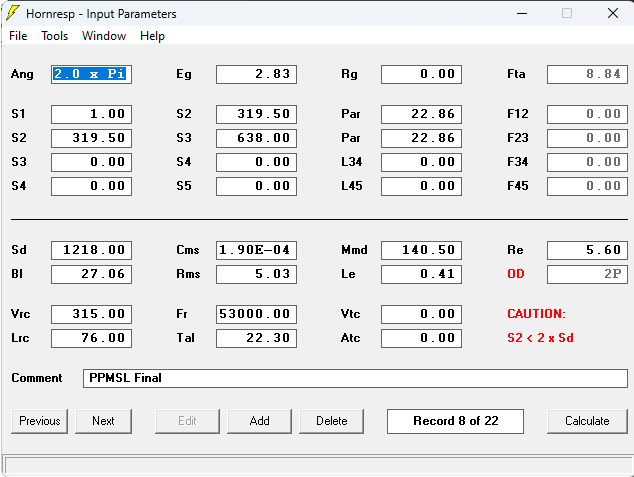Click the S1 field with 1.00
The height and width of the screenshot is (477, 634).
[x=91, y=114]
